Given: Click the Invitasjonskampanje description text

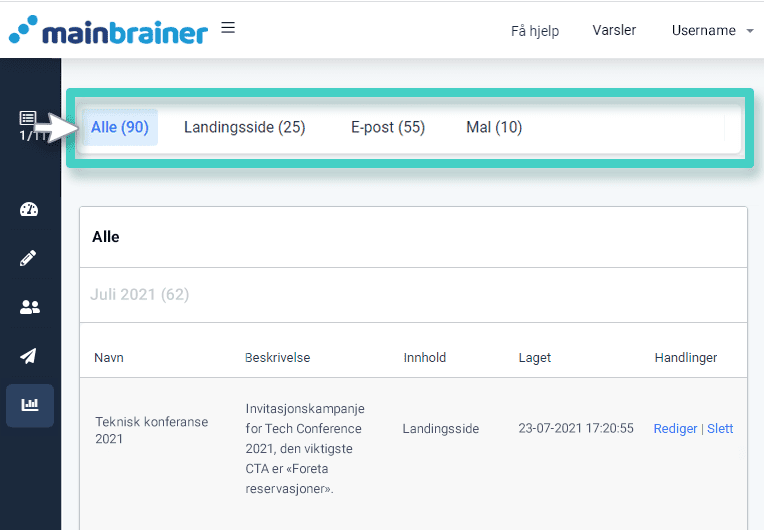Looking at the screenshot, I should (x=305, y=448).
